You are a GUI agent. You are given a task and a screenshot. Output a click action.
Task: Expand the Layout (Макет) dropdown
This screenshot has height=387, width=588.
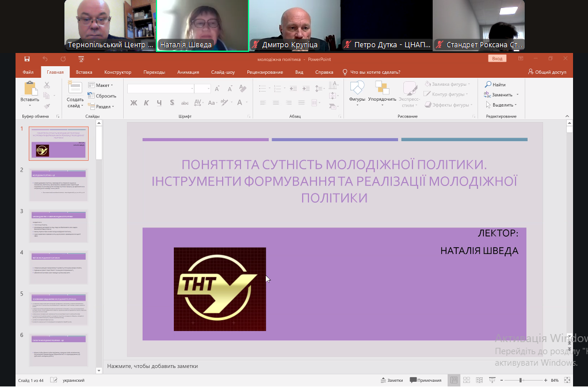(x=101, y=85)
